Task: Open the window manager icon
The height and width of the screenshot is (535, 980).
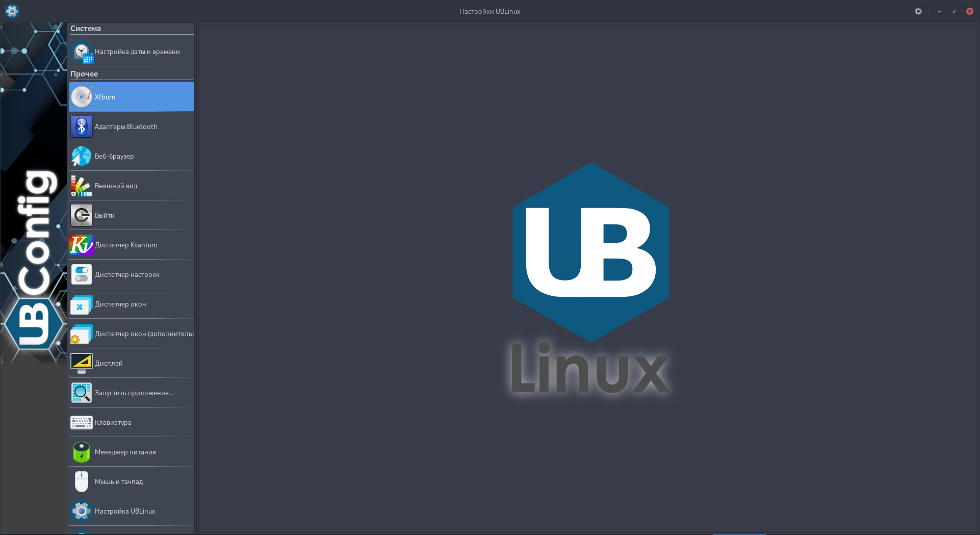Action: 82,304
